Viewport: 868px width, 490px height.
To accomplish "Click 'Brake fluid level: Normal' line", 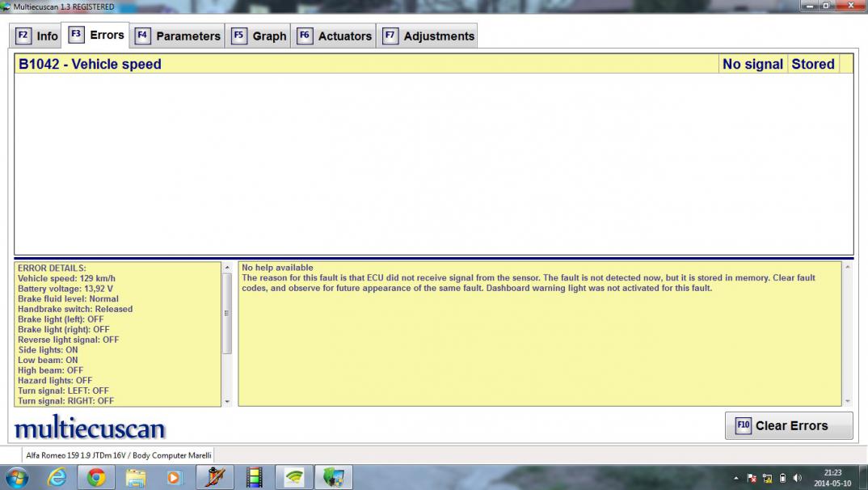I will click(x=68, y=299).
